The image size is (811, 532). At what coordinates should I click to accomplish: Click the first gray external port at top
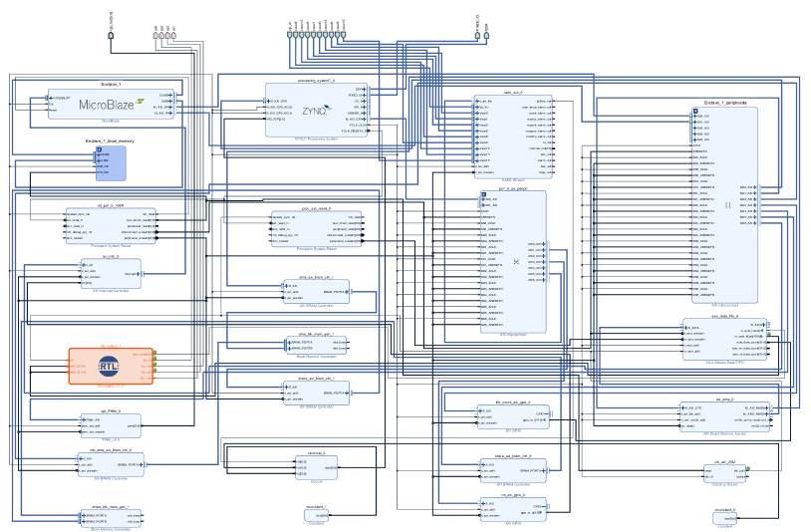[155, 35]
